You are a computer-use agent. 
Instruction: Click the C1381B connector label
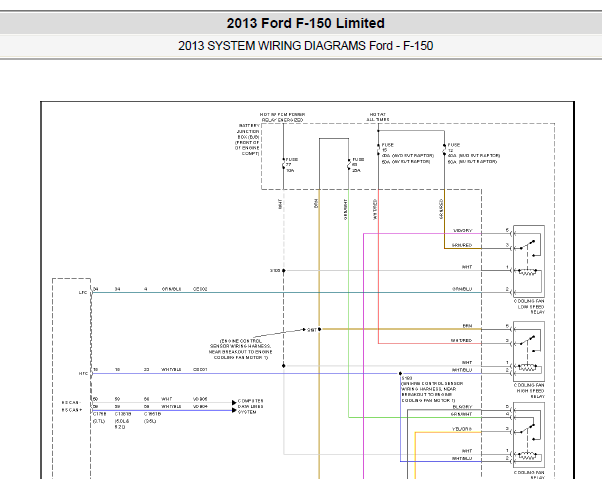point(123,414)
